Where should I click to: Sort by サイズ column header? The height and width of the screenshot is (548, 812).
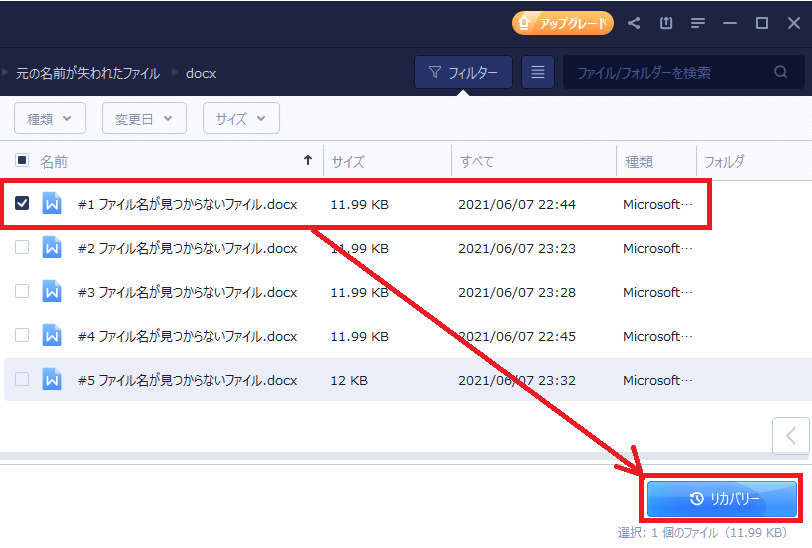tap(348, 162)
